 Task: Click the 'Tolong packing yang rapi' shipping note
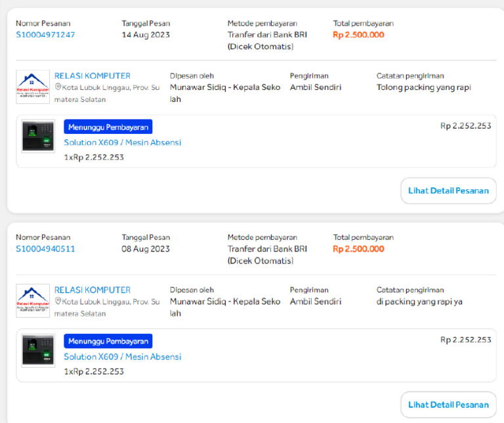pyautogui.click(x=423, y=87)
